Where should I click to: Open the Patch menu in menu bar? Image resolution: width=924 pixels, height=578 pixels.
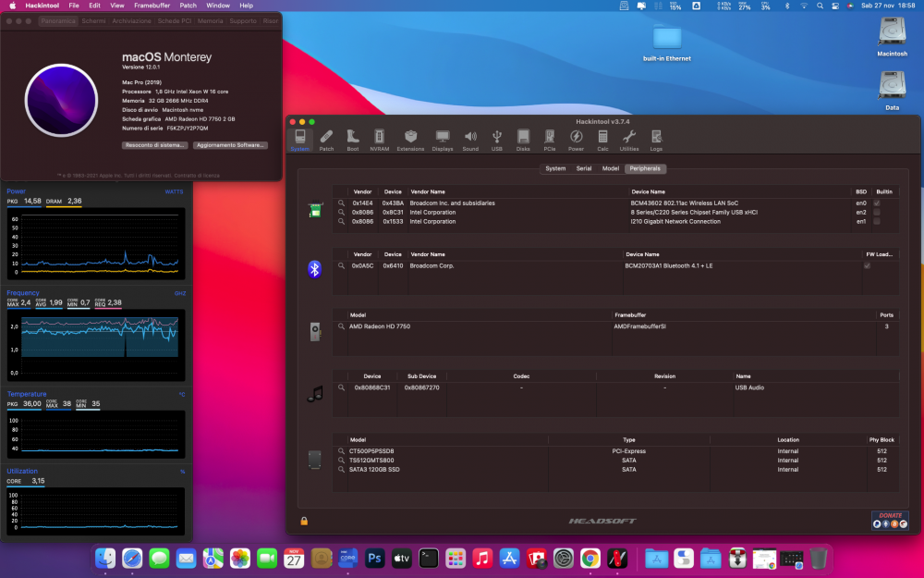[x=188, y=6]
